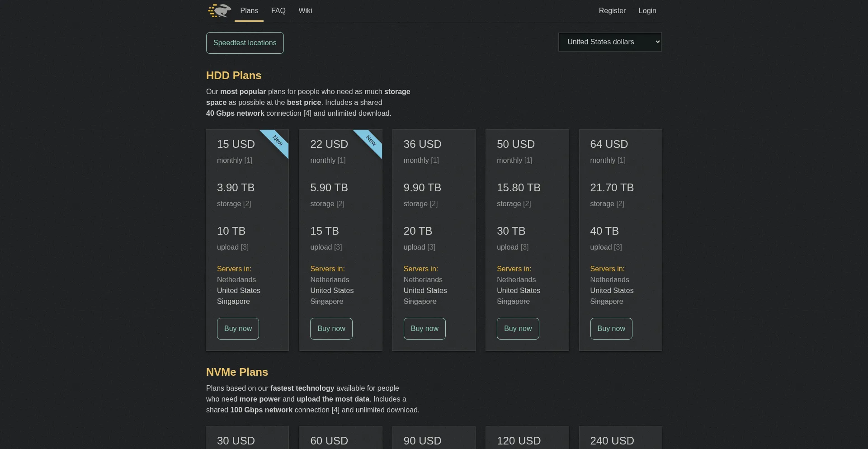Screen dimensions: 868x449
Task: Buy the 64 USD HDD plan
Action: tap(611, 329)
